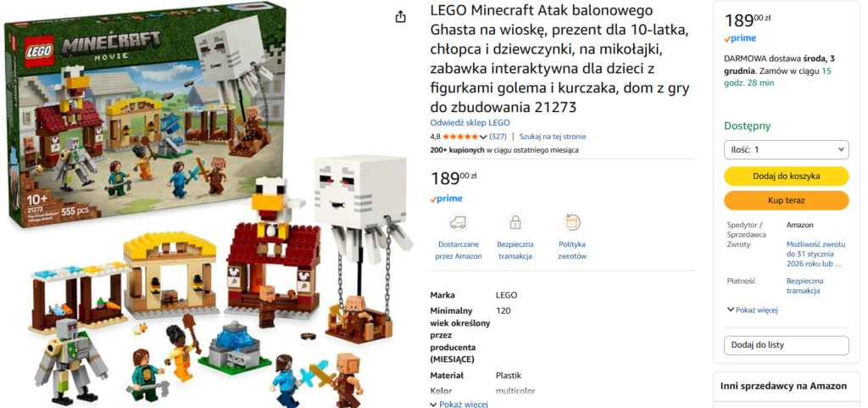
Task: Buy now with Kup teraz button
Action: [786, 200]
